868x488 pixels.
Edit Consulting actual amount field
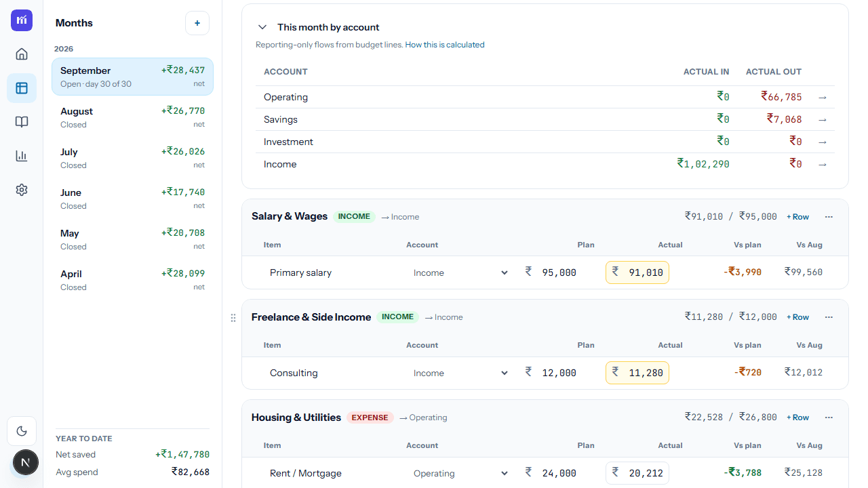tap(637, 373)
